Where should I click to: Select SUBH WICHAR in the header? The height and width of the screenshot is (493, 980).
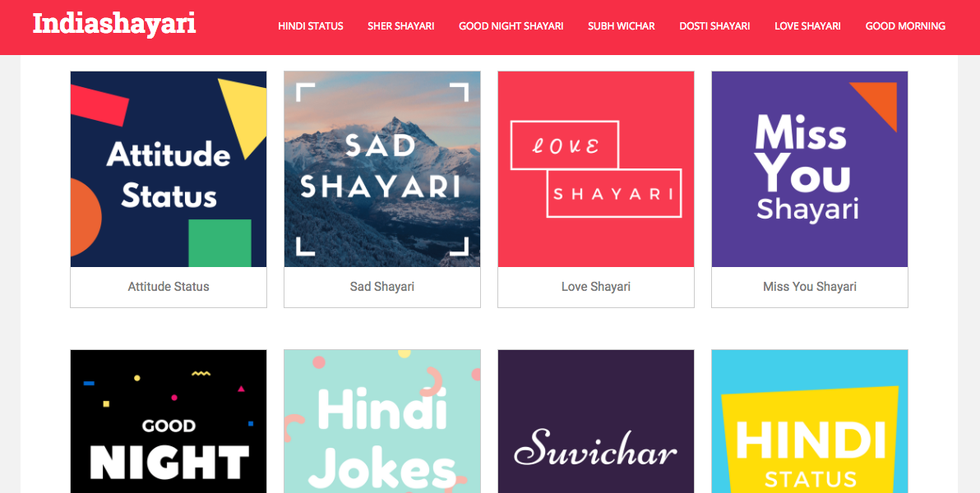[622, 26]
